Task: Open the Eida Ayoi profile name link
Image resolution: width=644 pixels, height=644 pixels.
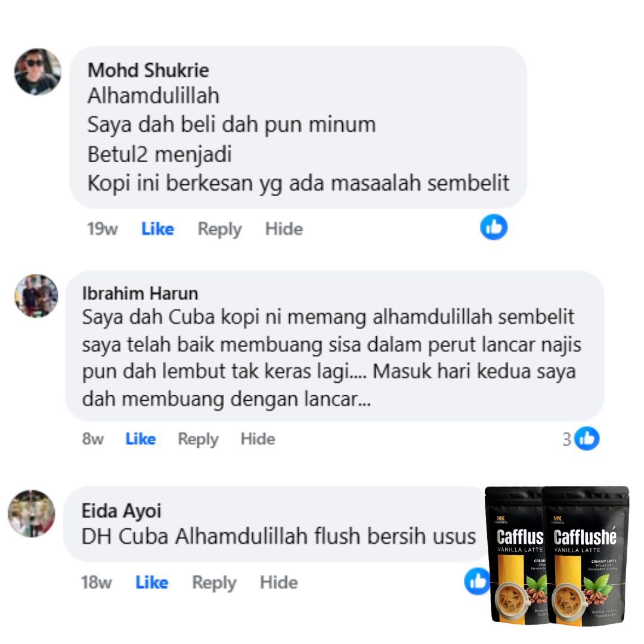Action: pos(122,511)
